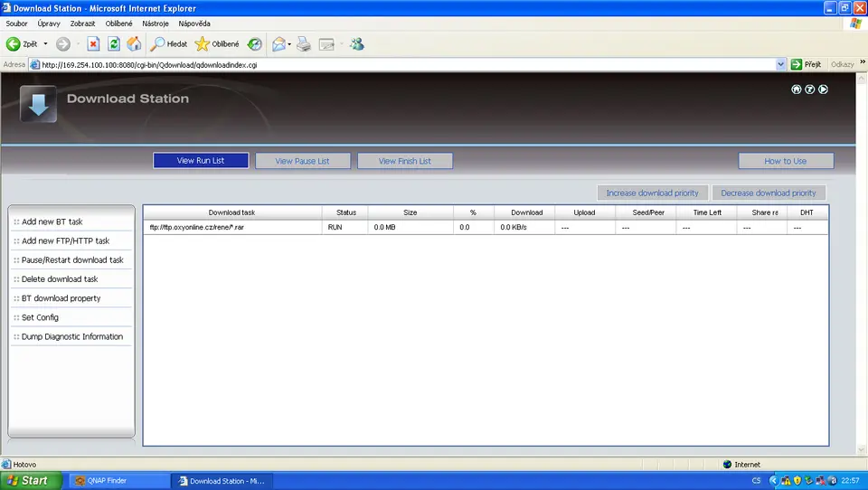Click the arrow icon in the header
The width and height of the screenshot is (868, 490).
pyautogui.click(x=824, y=90)
